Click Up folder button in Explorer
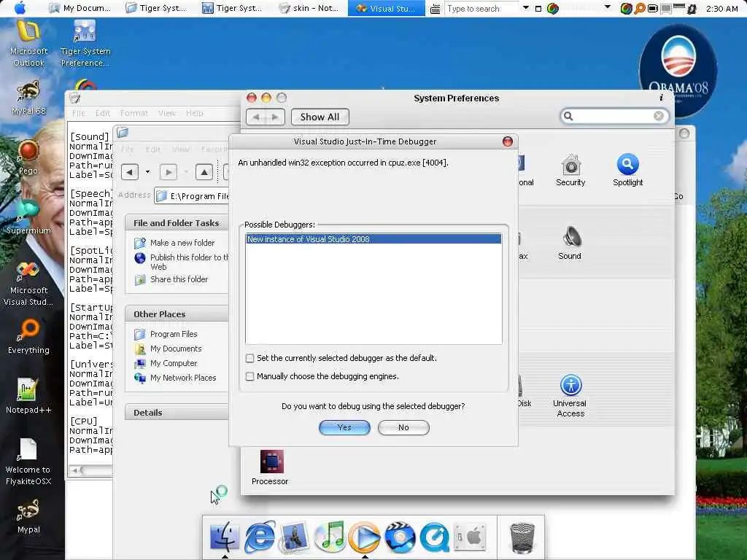This screenshot has height=560, width=747. (204, 171)
